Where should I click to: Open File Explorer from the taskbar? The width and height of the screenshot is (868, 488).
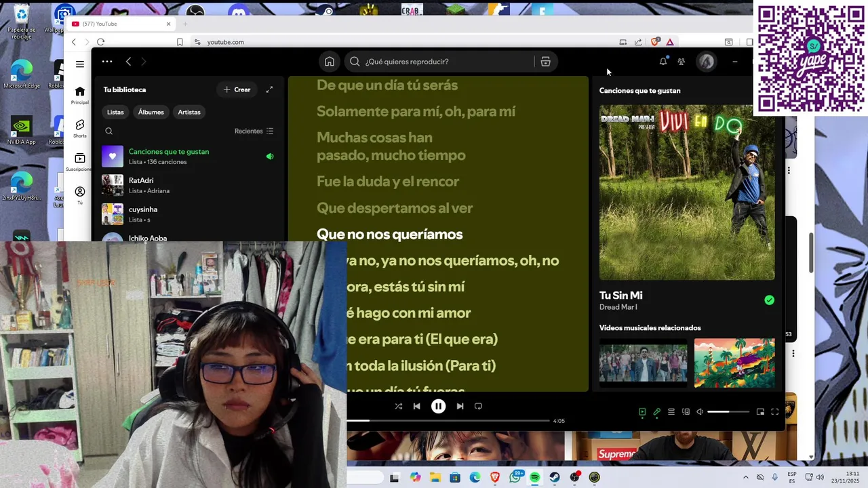tap(435, 477)
